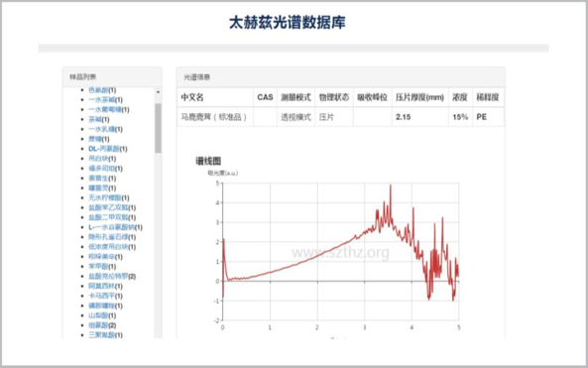Click the 吸光度(a.u.) axis label

click(x=223, y=173)
